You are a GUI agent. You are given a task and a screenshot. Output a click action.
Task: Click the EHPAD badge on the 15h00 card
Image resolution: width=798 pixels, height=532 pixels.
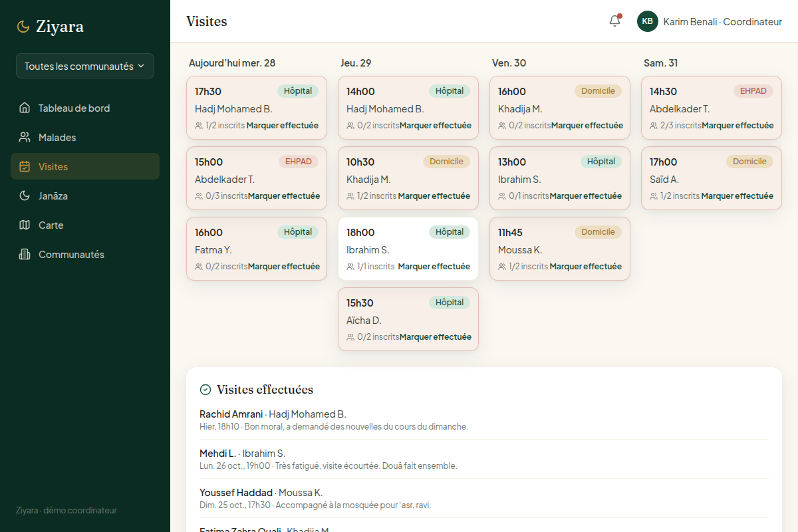click(299, 162)
